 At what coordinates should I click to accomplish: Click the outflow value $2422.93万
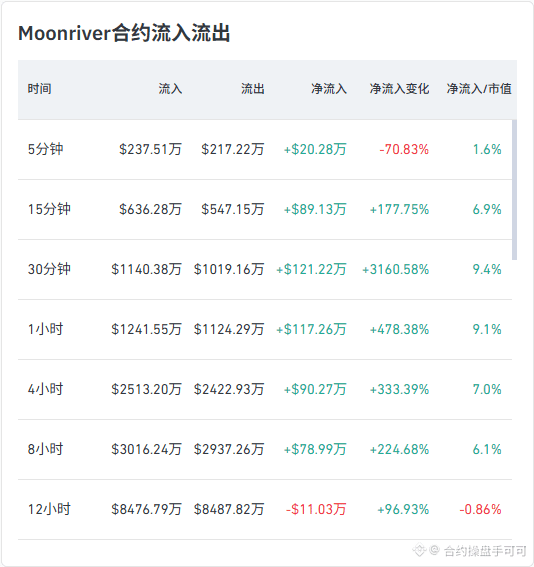pos(229,389)
